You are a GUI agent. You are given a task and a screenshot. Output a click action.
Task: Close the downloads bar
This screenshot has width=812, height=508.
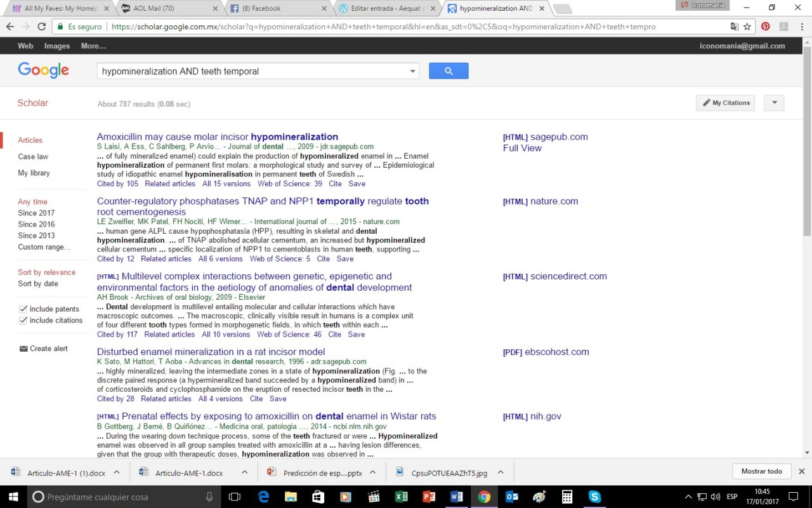(801, 471)
